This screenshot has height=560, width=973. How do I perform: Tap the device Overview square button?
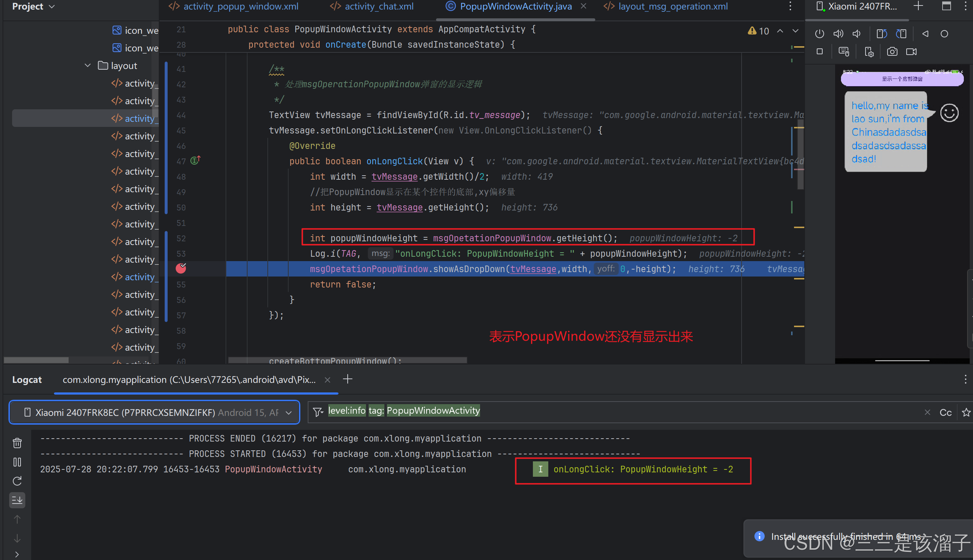point(820,52)
